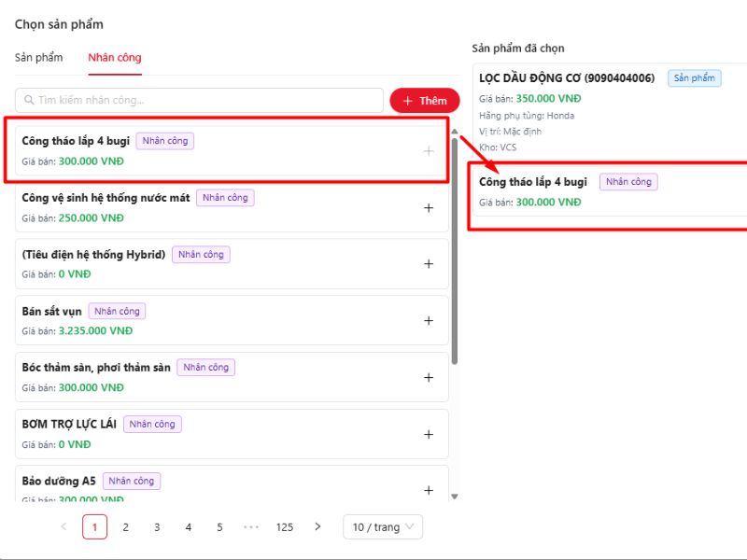Add Công vệ sinh hệ thống nước mát plus icon
This screenshot has width=747, height=560.
(429, 207)
